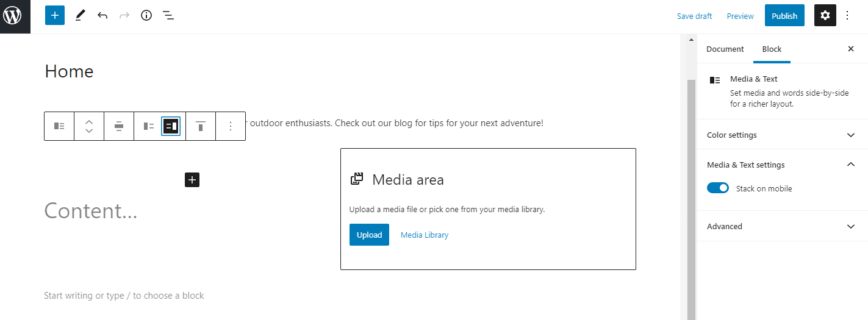
Task: Click the Upload button
Action: pos(369,235)
